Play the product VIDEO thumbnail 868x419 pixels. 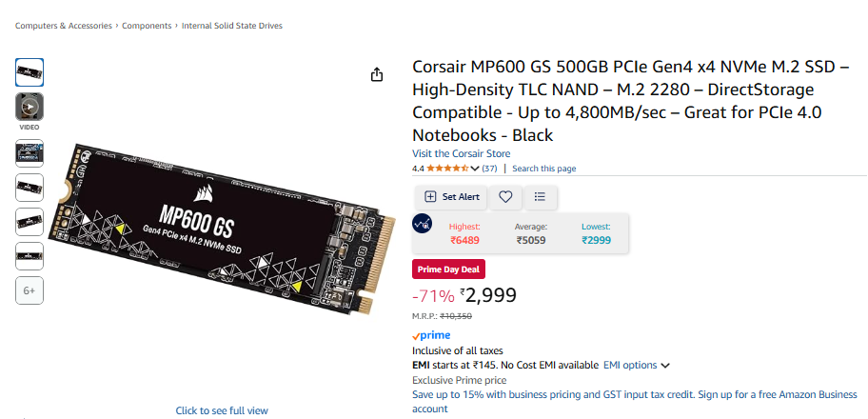pyautogui.click(x=30, y=107)
